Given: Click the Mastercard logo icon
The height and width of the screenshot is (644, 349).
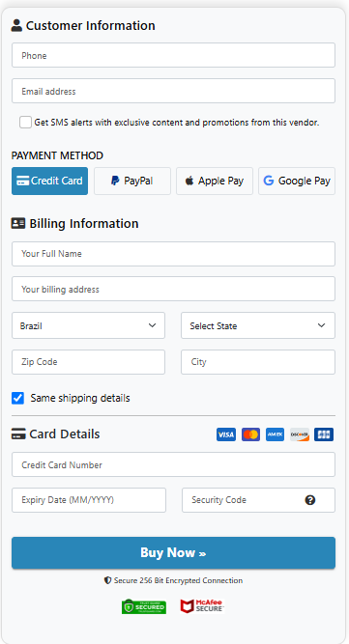Looking at the screenshot, I should click(250, 434).
